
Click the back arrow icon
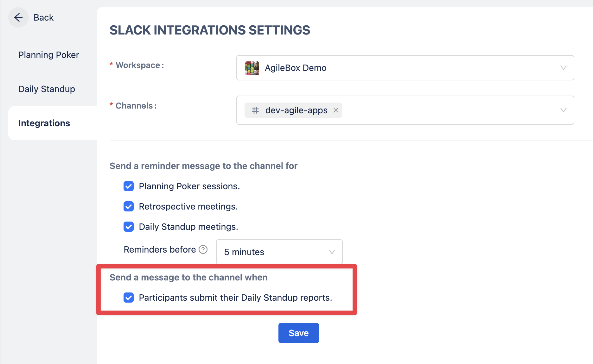pos(18,17)
